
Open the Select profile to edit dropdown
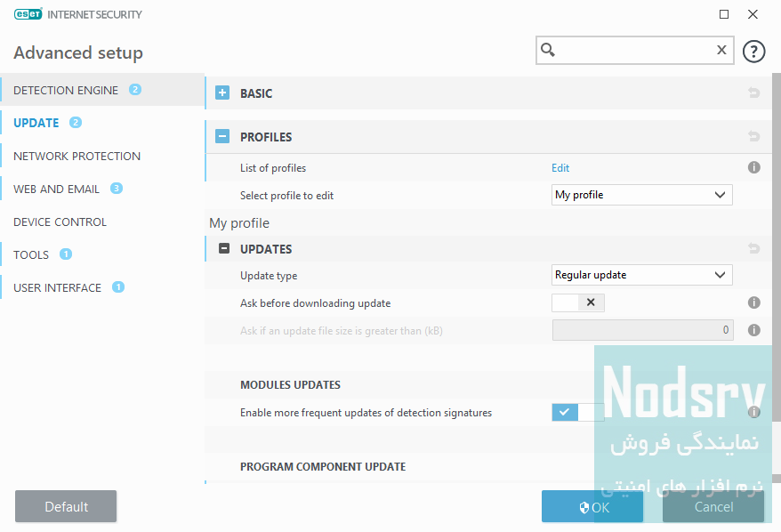[641, 195]
